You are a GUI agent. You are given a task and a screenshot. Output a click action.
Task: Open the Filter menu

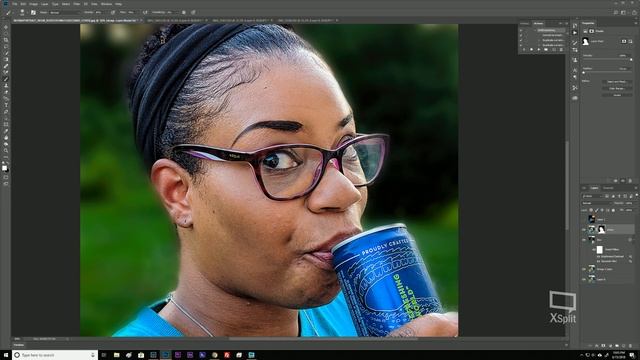(x=76, y=4)
